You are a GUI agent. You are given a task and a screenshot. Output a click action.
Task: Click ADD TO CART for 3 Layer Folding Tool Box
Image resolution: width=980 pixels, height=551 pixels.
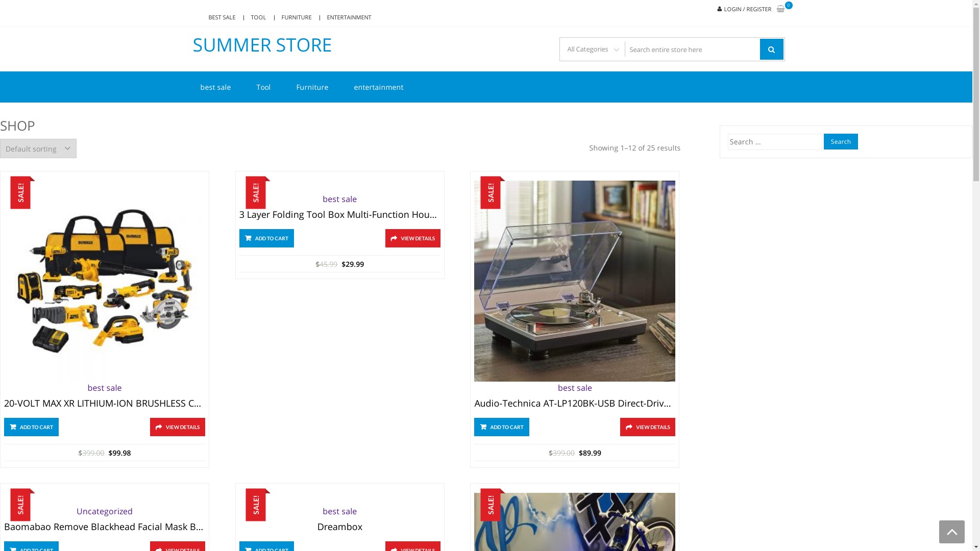point(266,237)
